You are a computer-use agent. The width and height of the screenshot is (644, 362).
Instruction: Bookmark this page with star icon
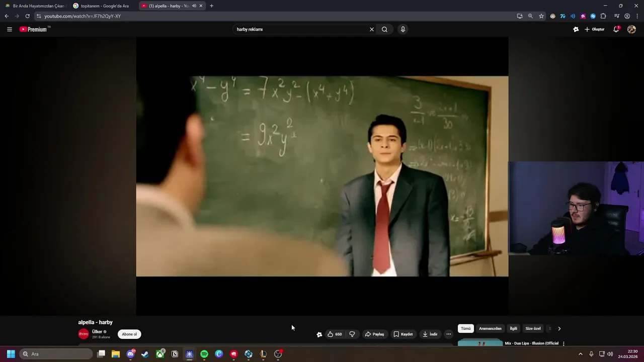541,16
